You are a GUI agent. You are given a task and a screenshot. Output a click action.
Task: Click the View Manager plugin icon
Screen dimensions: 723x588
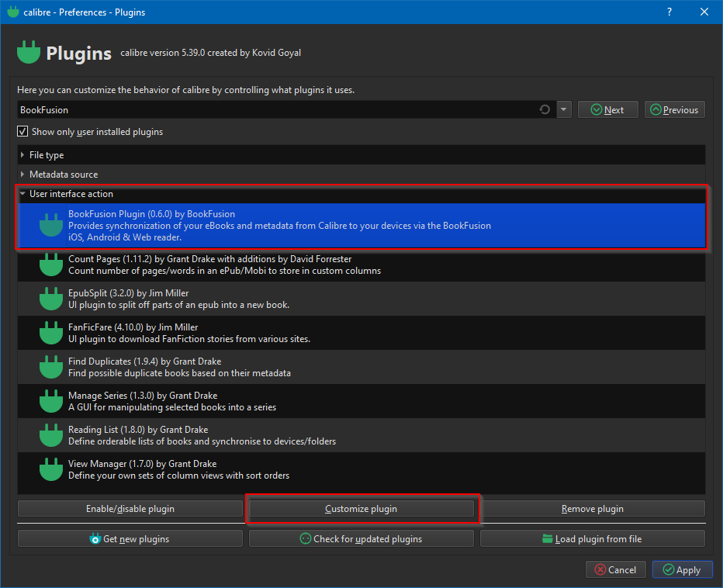[51, 469]
